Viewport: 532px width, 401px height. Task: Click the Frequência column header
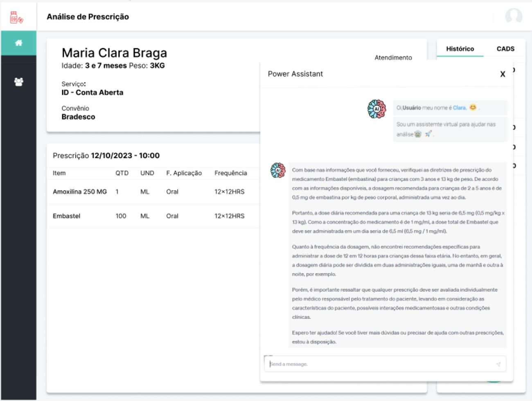click(x=231, y=173)
